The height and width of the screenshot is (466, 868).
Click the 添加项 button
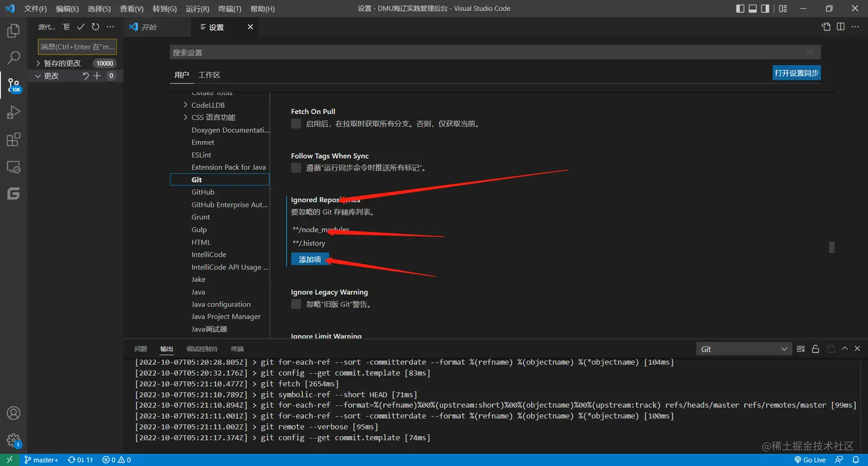310,260
